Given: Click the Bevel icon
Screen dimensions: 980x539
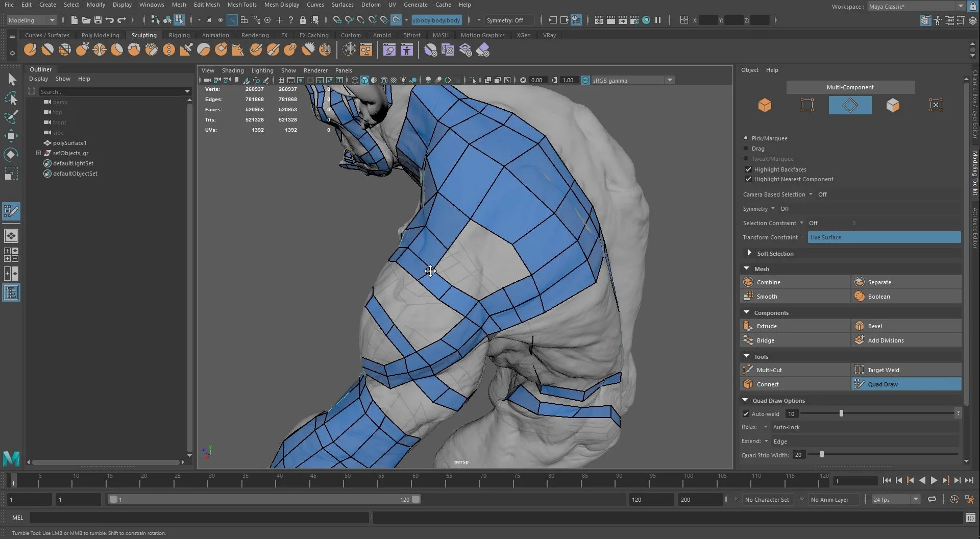Looking at the screenshot, I should (860, 326).
